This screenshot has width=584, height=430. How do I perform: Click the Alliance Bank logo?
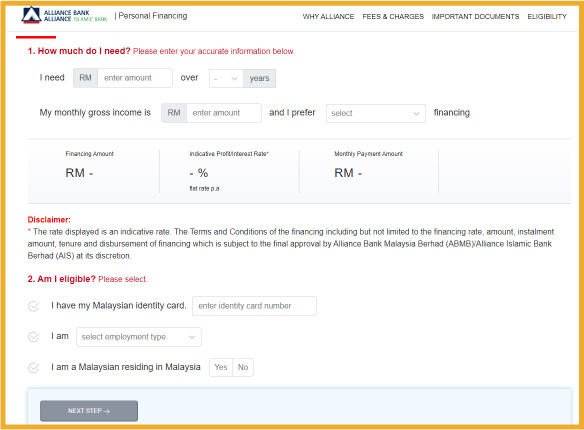[x=64, y=16]
